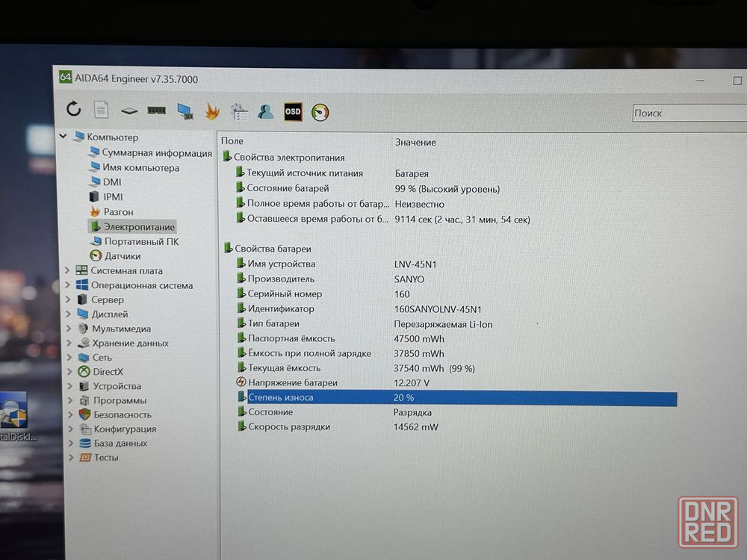Click the База данных tree icon
The width and height of the screenshot is (747, 560).
[x=85, y=443]
